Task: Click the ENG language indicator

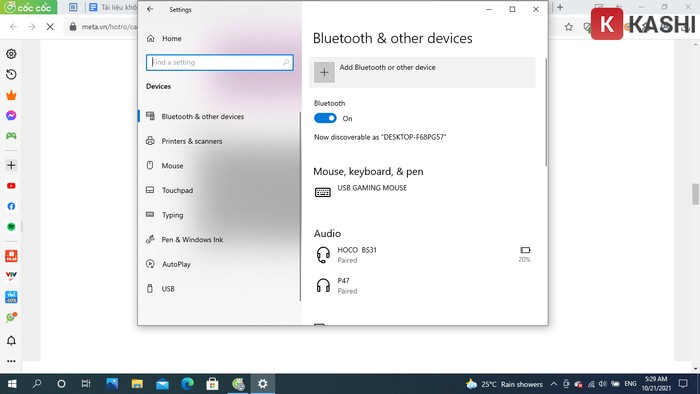Action: coord(630,384)
